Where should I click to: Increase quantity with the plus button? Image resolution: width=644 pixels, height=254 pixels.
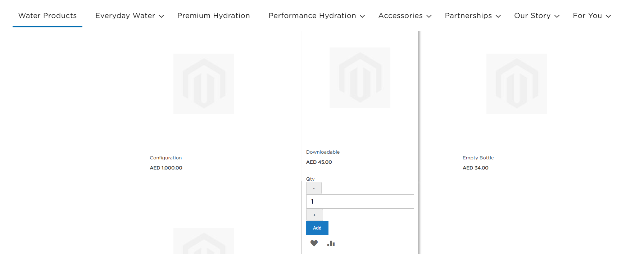tap(314, 215)
